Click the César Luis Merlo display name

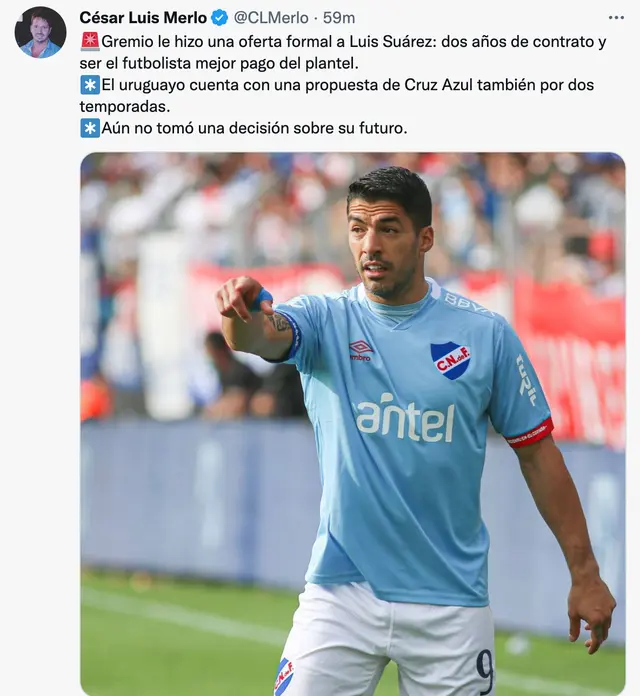click(x=143, y=18)
